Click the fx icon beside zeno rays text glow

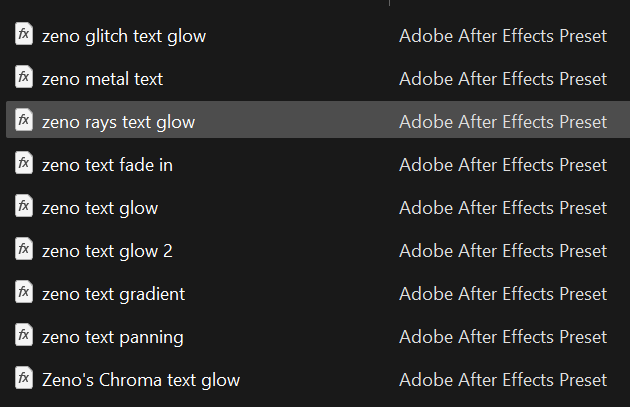click(x=24, y=121)
